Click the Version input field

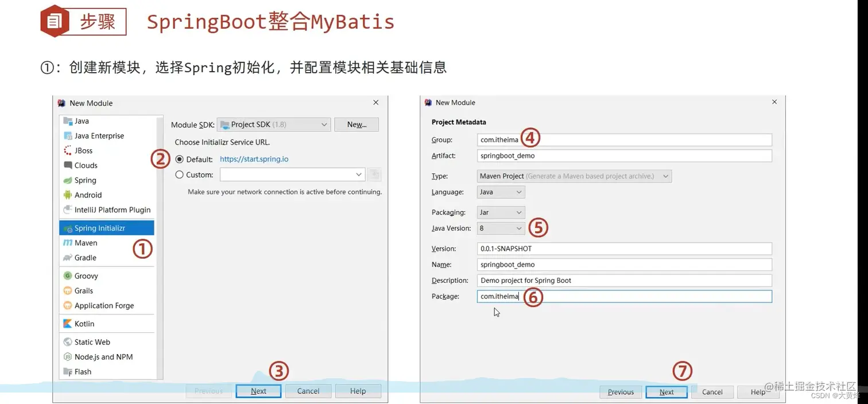(625, 248)
